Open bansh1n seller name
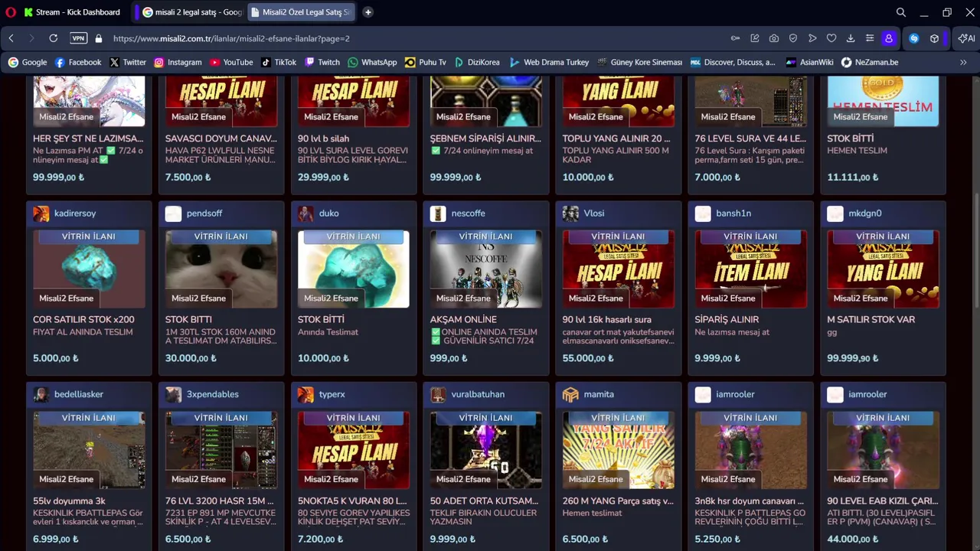The width and height of the screenshot is (980, 551). [733, 214]
